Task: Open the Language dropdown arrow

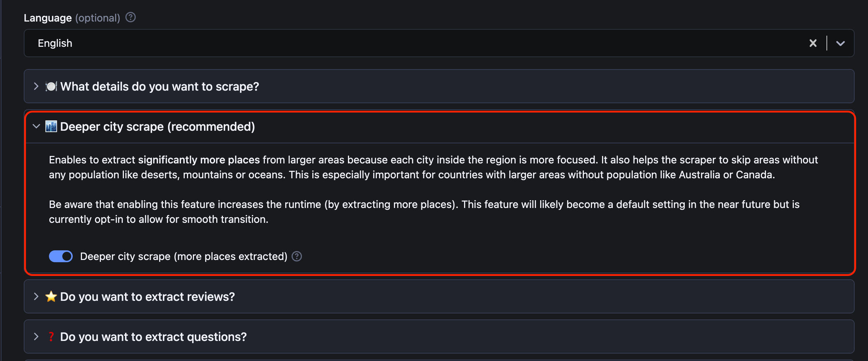Action: tap(841, 43)
